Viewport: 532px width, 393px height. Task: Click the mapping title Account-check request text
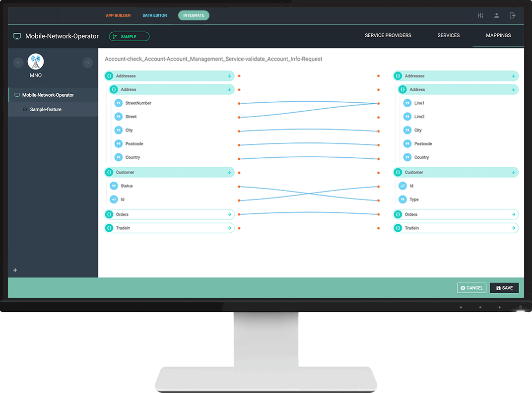click(x=213, y=59)
